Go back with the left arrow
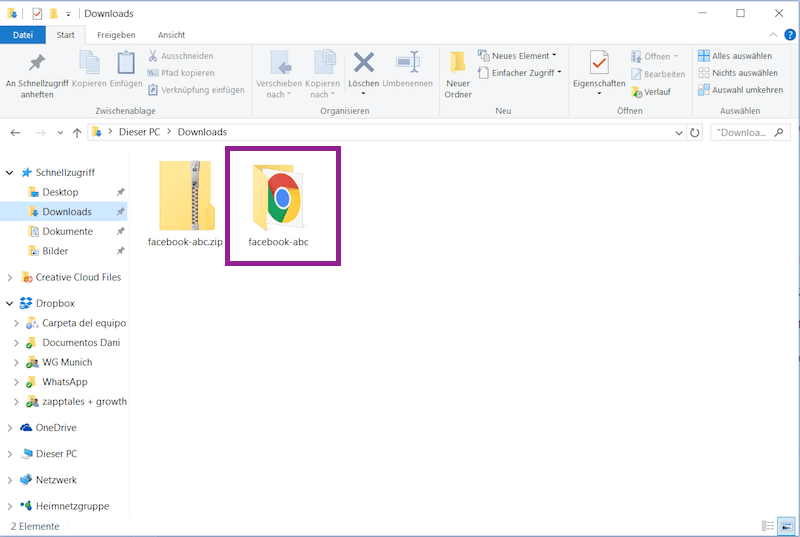The width and height of the screenshot is (800, 537). (15, 133)
